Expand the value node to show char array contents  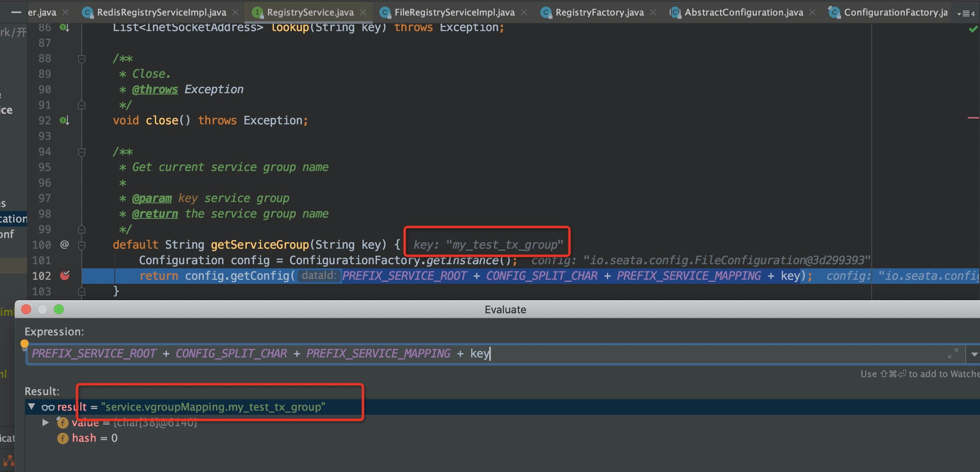point(45,422)
